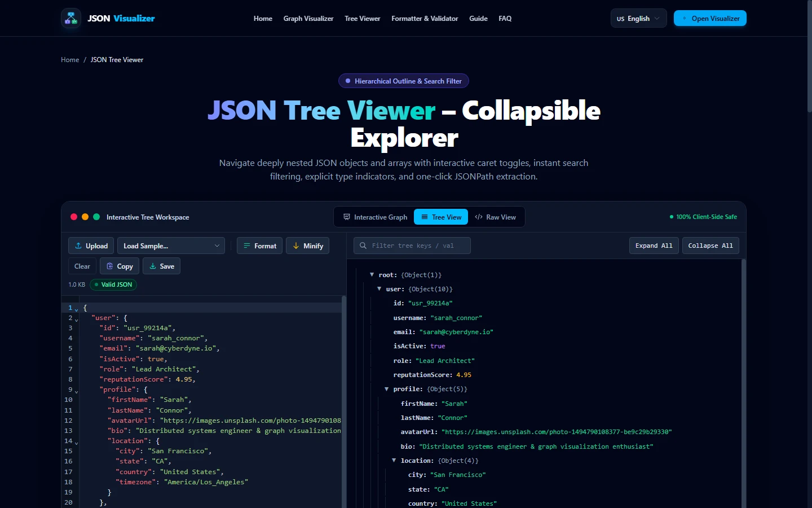Open the Load Sample dropdown
The width and height of the screenshot is (812, 508).
click(x=171, y=246)
